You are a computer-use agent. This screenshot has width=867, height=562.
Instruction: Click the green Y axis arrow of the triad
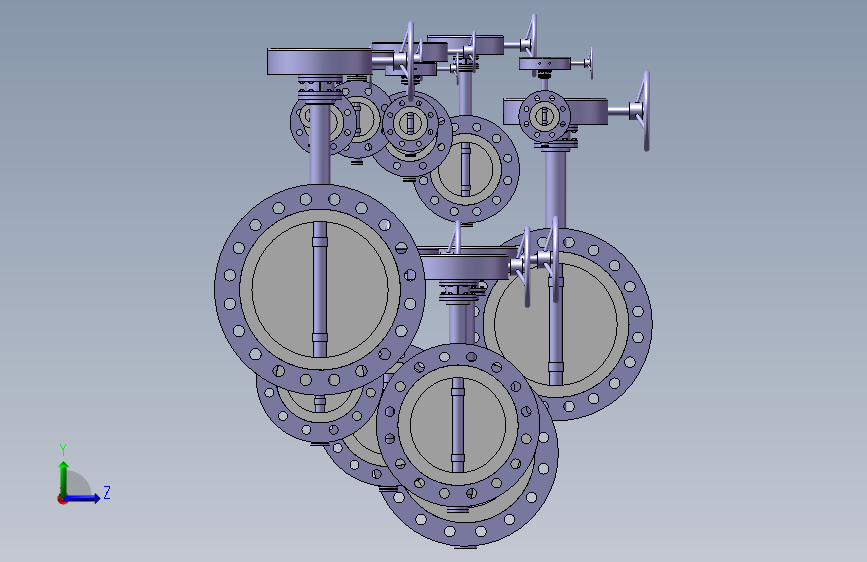coord(63,478)
